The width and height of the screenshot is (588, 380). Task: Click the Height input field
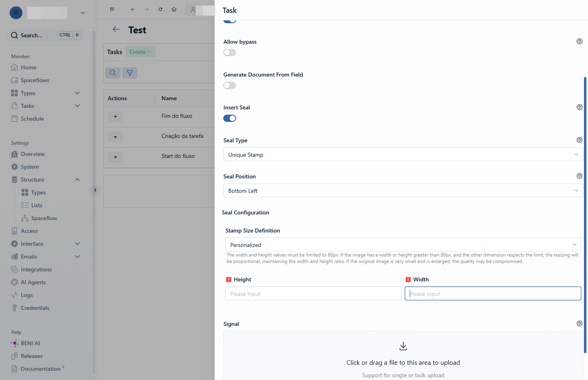tap(313, 294)
